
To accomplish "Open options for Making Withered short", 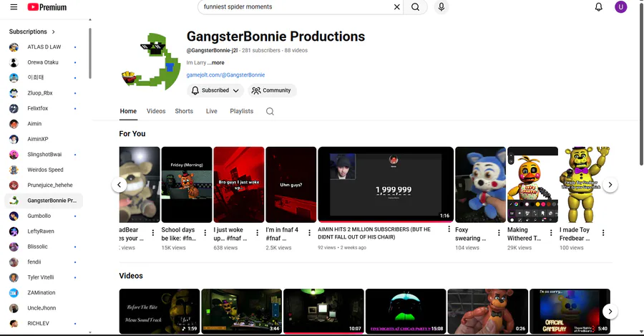I will tap(551, 233).
